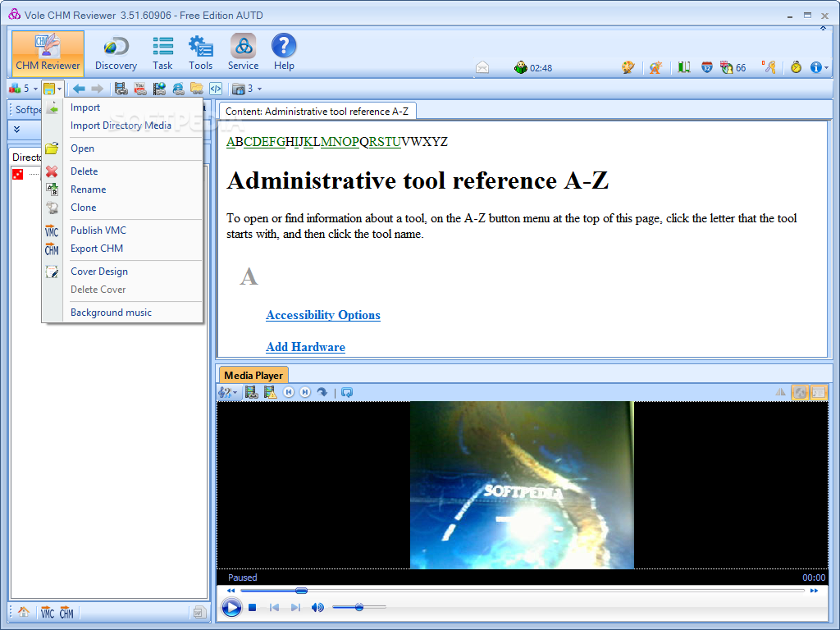
Task: Select Import Directory Media menu entry
Action: (x=121, y=126)
